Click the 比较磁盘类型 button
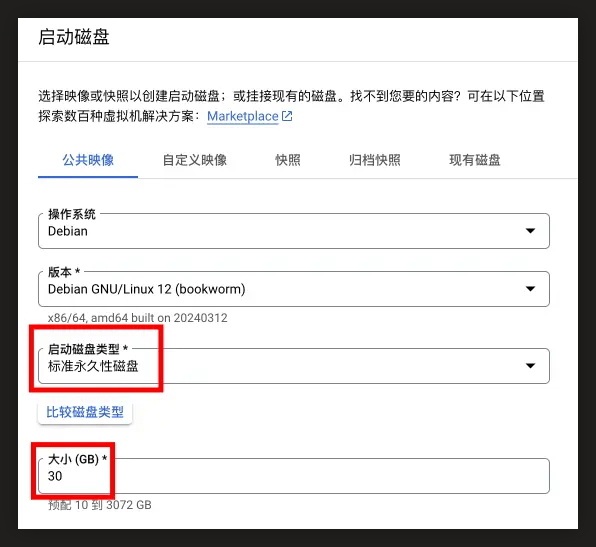The height and width of the screenshot is (547, 596). [85, 412]
